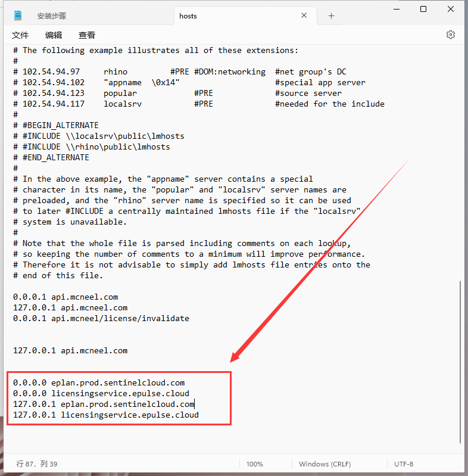
Task: Close the hosts tab
Action: tap(304, 16)
